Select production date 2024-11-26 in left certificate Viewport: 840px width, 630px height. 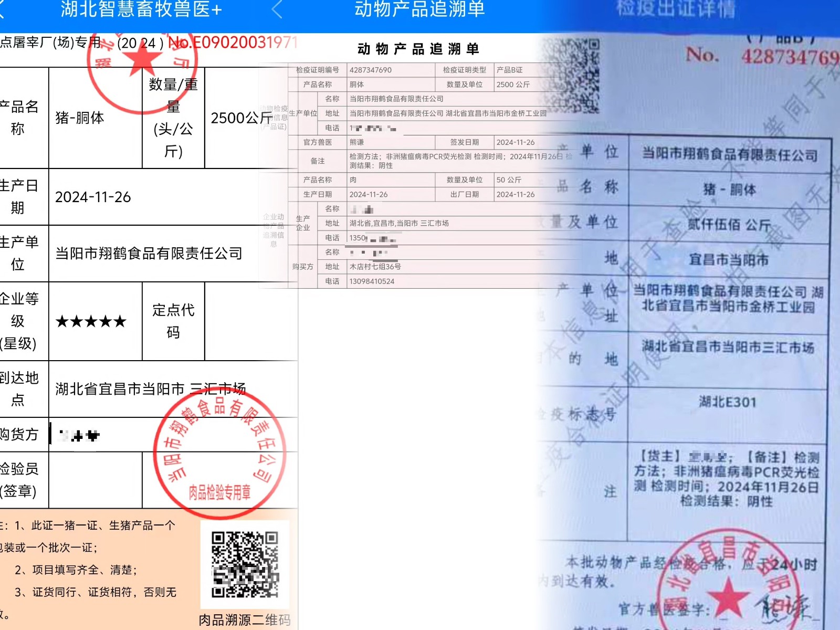[93, 197]
